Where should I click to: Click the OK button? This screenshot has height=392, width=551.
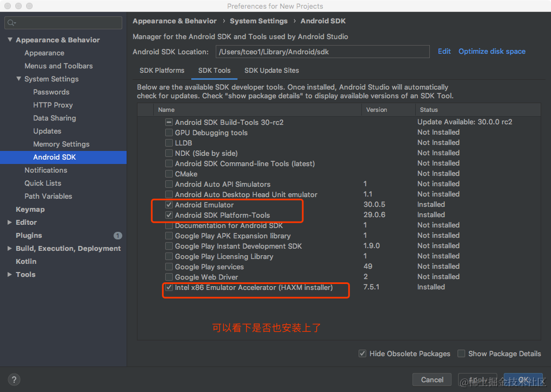(x=523, y=380)
